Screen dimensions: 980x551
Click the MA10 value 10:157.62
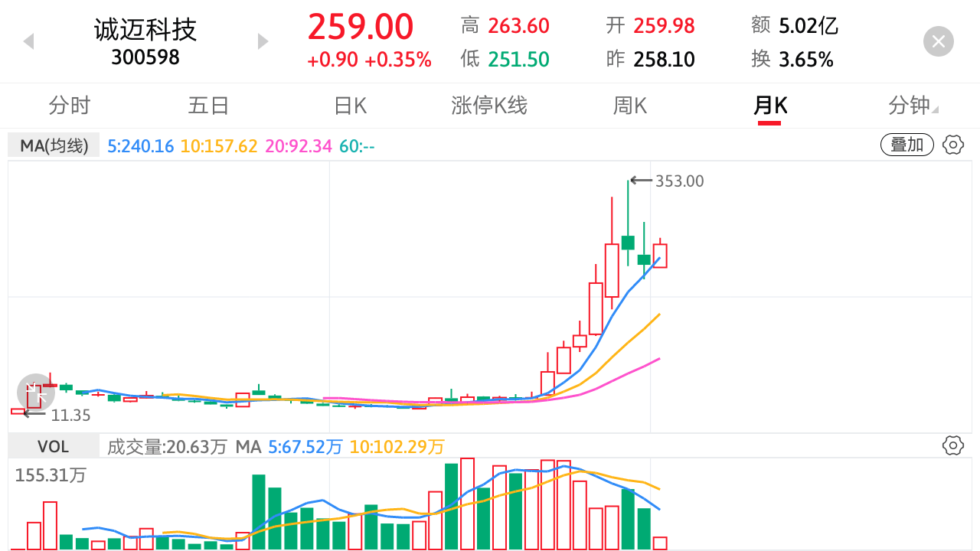219,145
